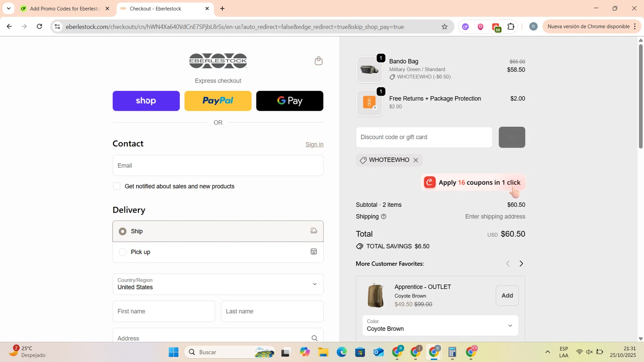Screen dimensions: 644x362
Task: Open Outlook from the taskbar
Action: click(379, 352)
